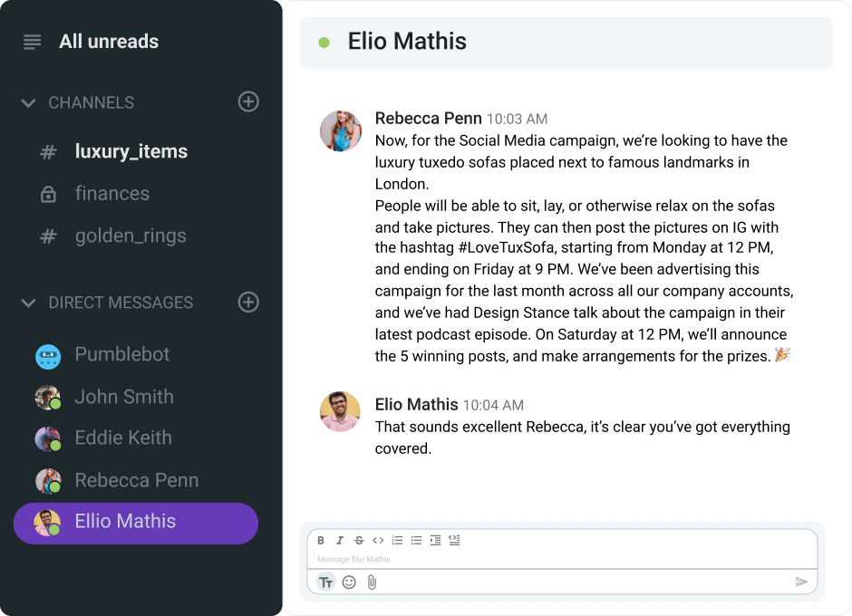The width and height of the screenshot is (852, 616).
Task: Collapse the DIRECT MESSAGES section
Action: [x=28, y=303]
